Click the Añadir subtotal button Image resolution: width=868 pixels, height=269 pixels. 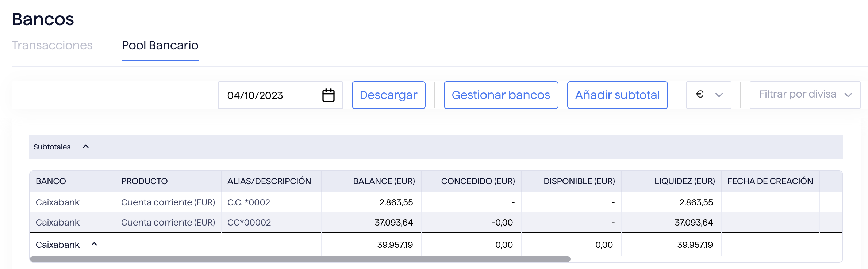(x=617, y=95)
